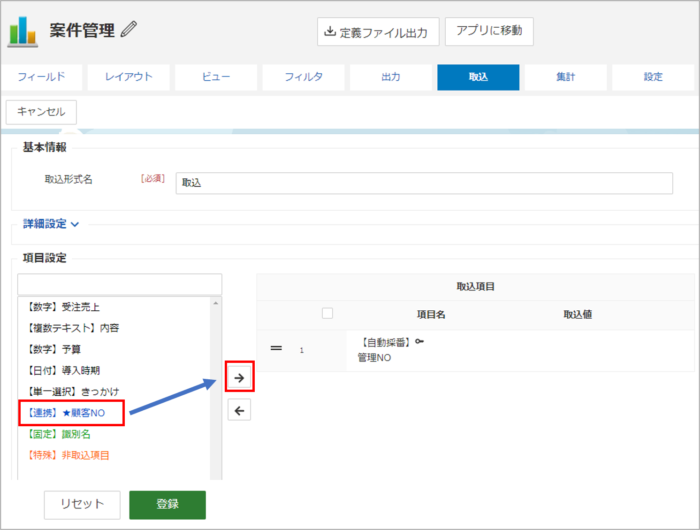
Task: Go to the 設定 tab
Action: click(653, 77)
